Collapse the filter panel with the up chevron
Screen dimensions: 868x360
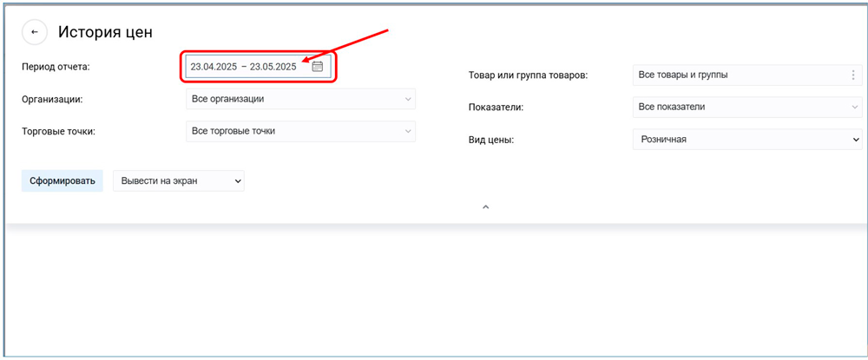tap(485, 207)
